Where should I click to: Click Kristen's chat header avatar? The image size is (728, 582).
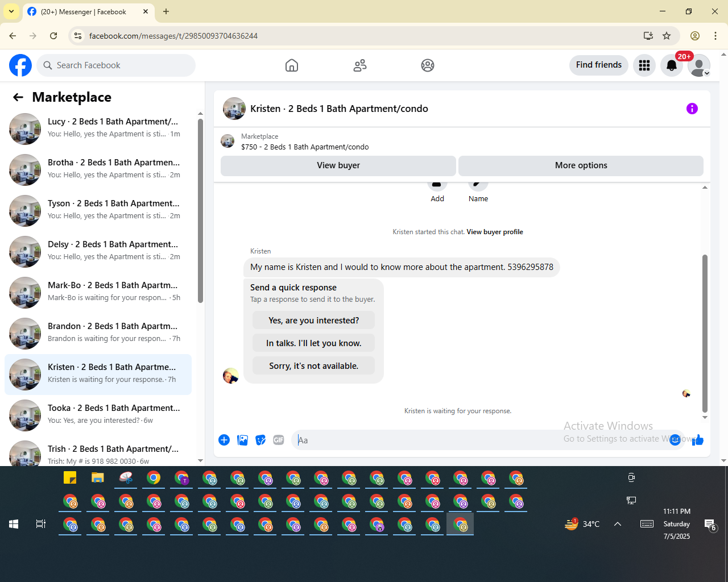[234, 109]
